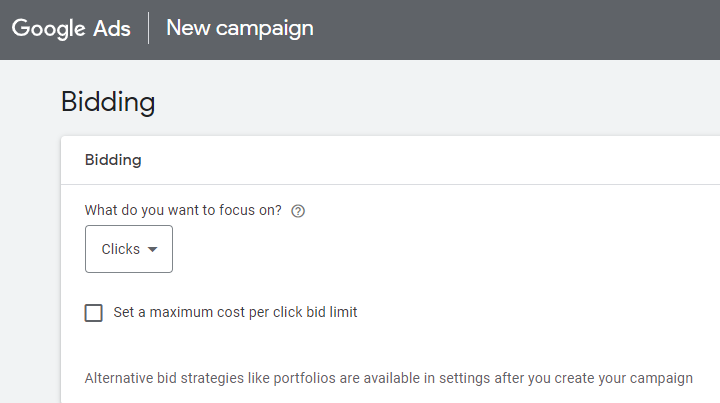Click the word 'campaign' ending the strategies note
Viewport: 720px width, 403px height.
coord(662,379)
